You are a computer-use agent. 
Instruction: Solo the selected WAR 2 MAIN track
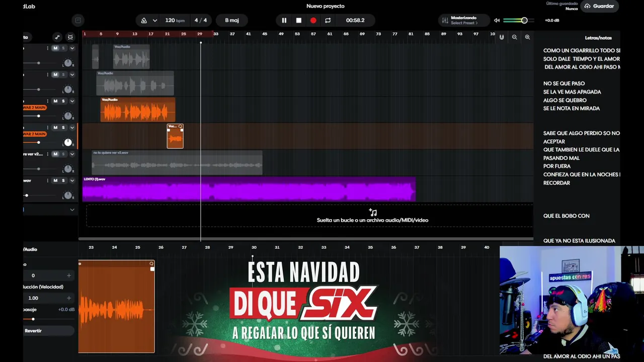pos(63,128)
